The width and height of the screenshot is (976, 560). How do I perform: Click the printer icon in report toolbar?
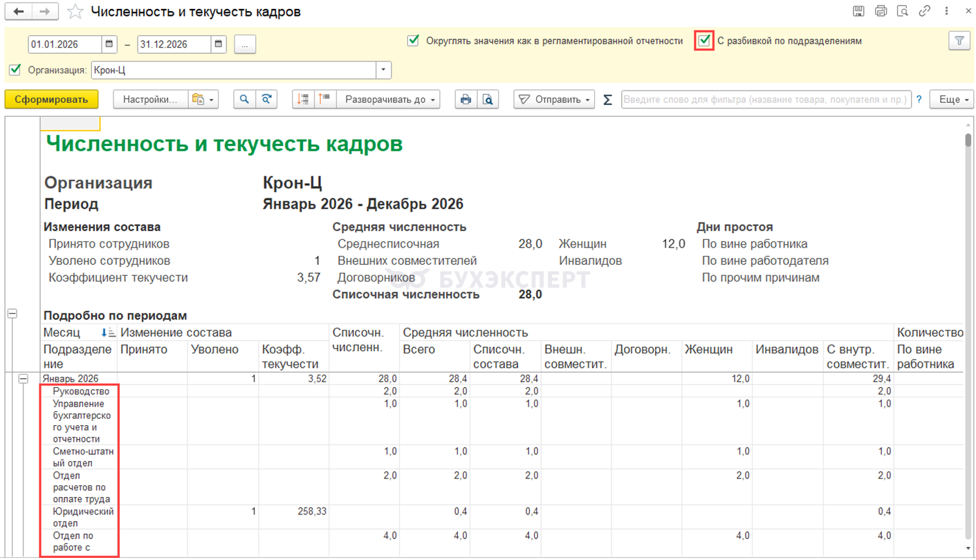coord(466,100)
